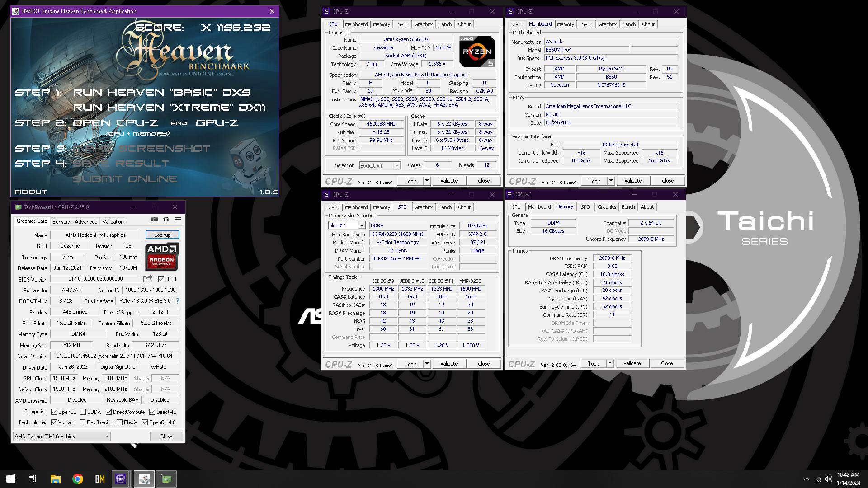This screenshot has height=488, width=868.
Task: Open the taskbar clock and date
Action: 848,479
